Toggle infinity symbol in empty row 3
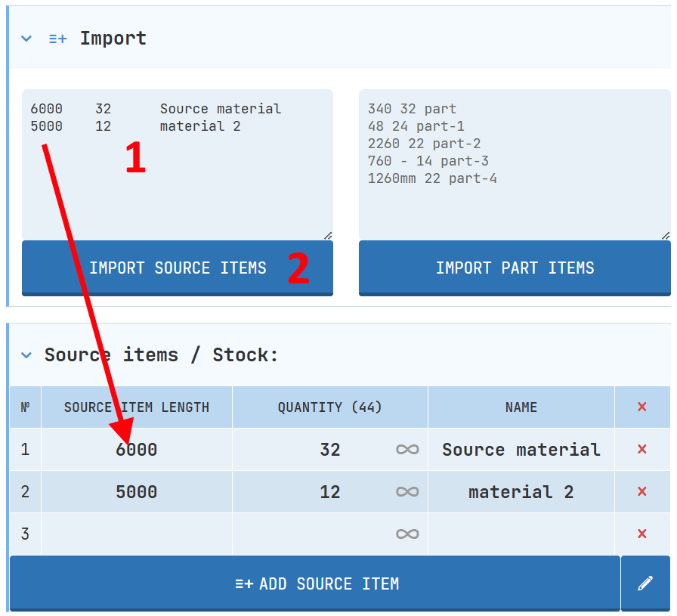The width and height of the screenshot is (677, 616). 407,534
